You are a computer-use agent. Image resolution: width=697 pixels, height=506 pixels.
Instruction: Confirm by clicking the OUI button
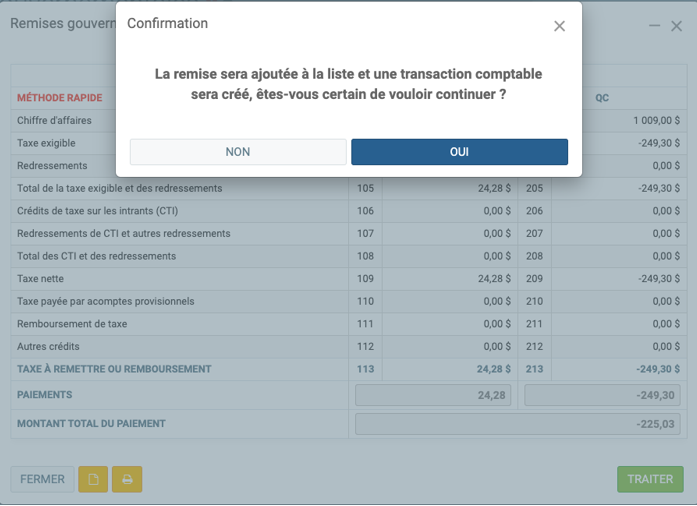point(459,152)
